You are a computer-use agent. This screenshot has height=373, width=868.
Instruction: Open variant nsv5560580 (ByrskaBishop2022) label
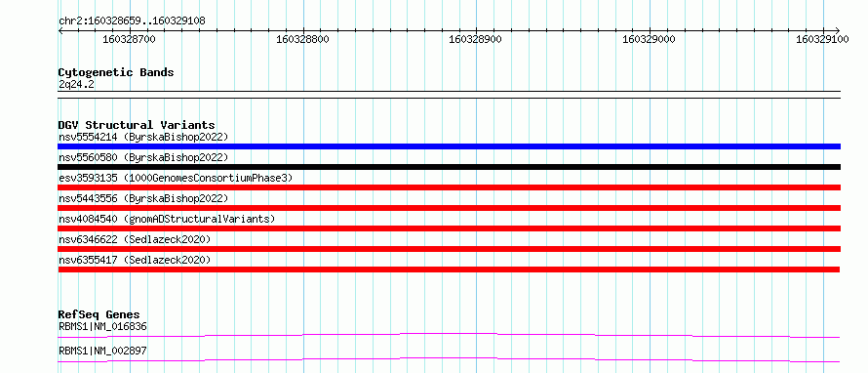click(143, 157)
